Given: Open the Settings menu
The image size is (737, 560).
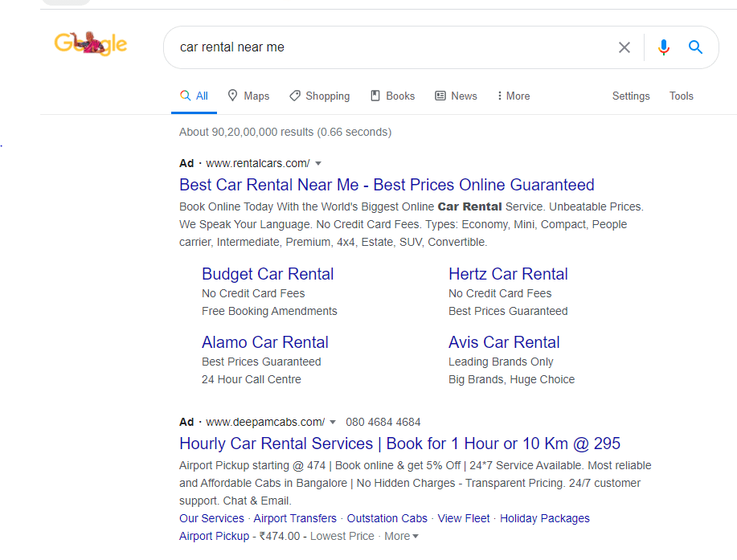Looking at the screenshot, I should (630, 96).
